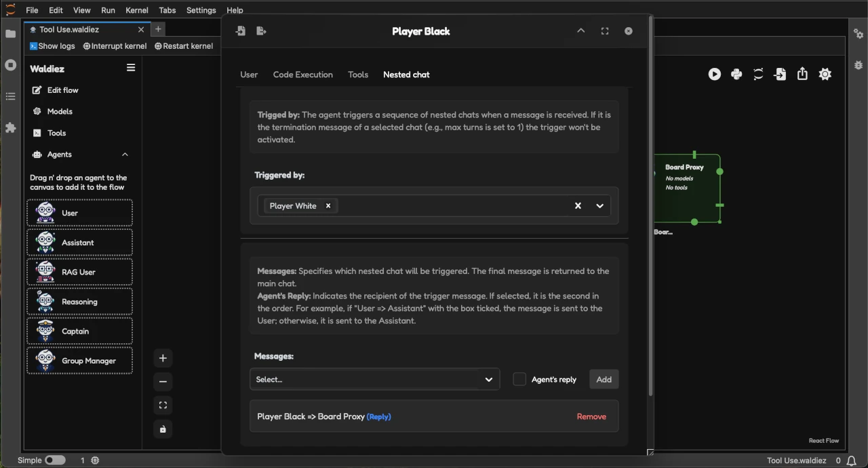Open the Messages select dropdown
This screenshot has width=868, height=468.
pos(374,379)
